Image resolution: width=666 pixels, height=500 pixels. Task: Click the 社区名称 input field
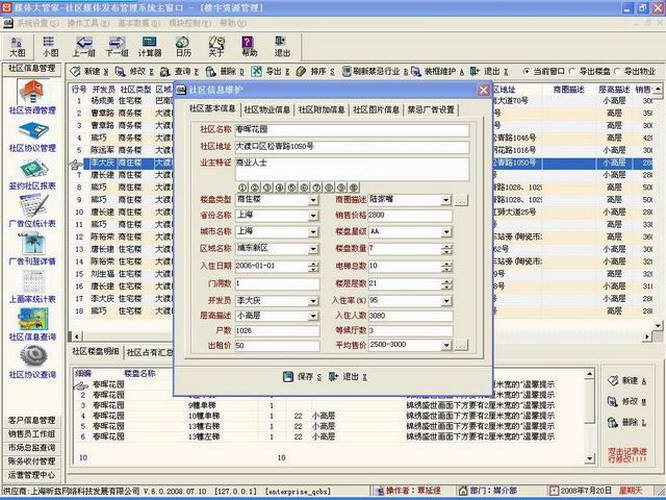[x=352, y=130]
